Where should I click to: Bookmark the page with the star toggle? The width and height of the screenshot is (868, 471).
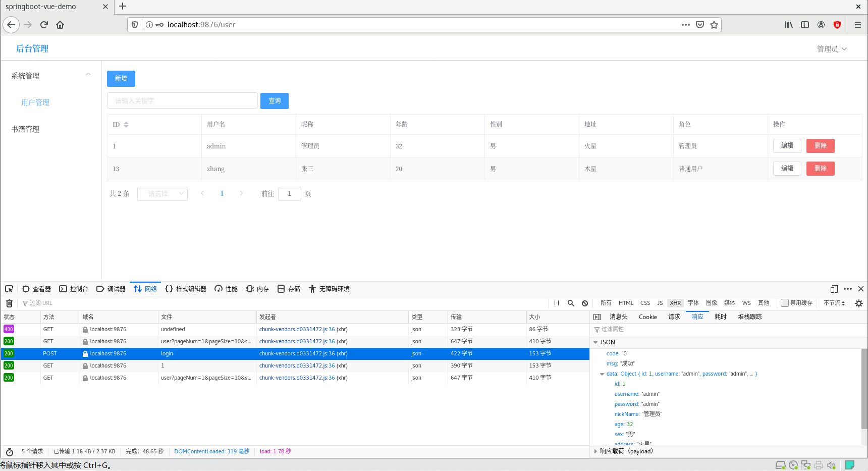point(714,24)
